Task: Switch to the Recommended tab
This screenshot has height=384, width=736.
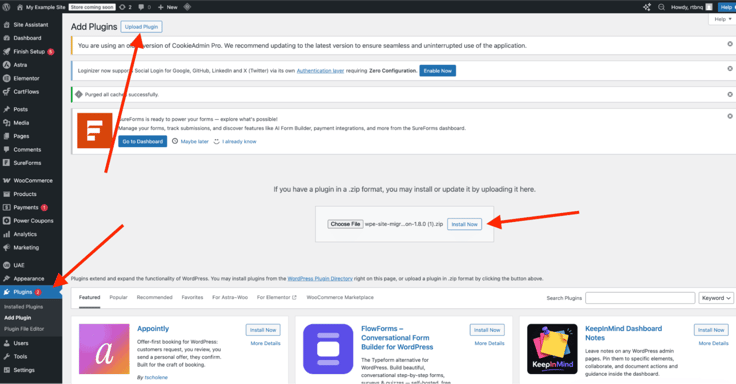Action: 154,298
